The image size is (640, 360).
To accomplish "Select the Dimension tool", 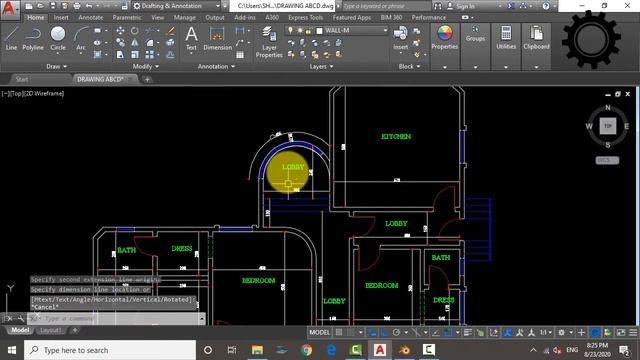I will point(217,38).
